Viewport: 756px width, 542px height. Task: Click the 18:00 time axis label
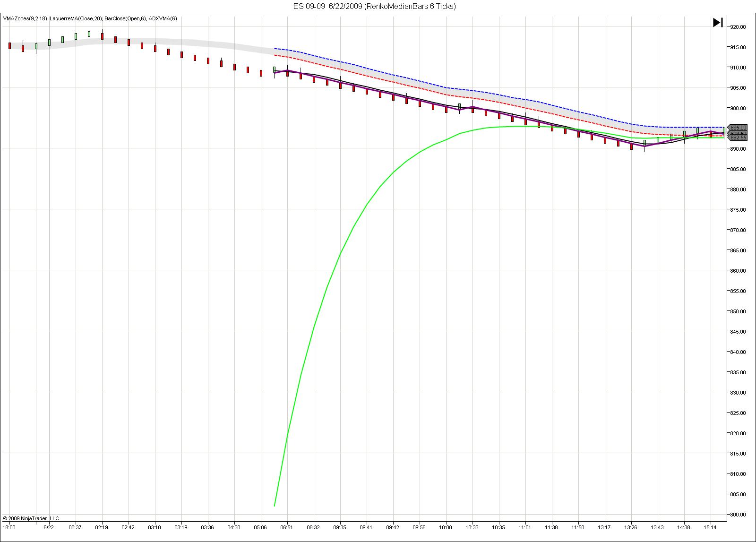9,527
